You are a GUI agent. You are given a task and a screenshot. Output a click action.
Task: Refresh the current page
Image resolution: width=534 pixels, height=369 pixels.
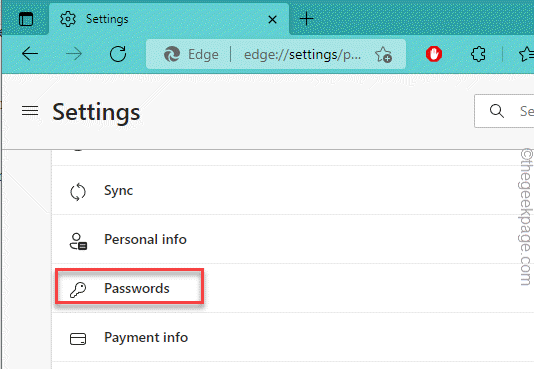tap(118, 54)
